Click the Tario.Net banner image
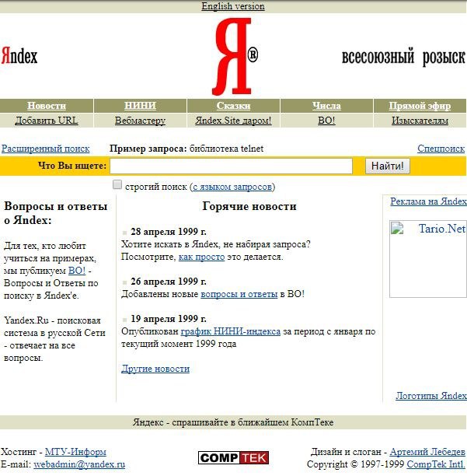This screenshot has height=476, width=467. [x=427, y=257]
